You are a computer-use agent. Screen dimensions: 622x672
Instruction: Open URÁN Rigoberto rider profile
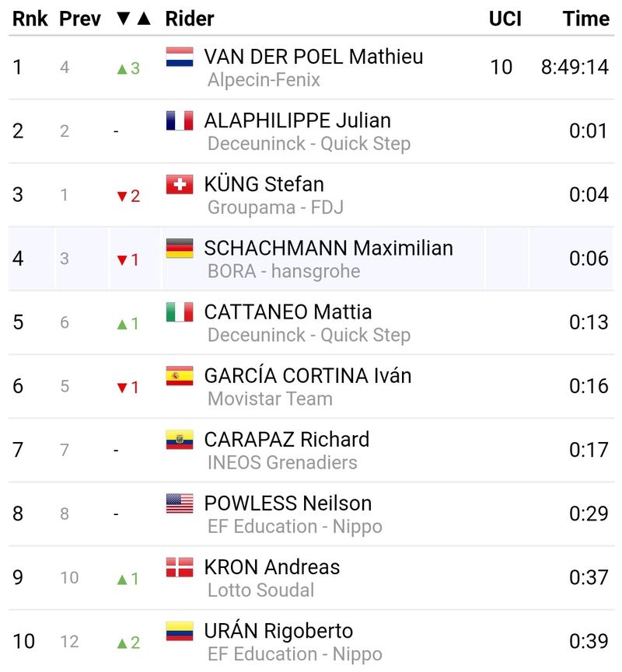[278, 630]
